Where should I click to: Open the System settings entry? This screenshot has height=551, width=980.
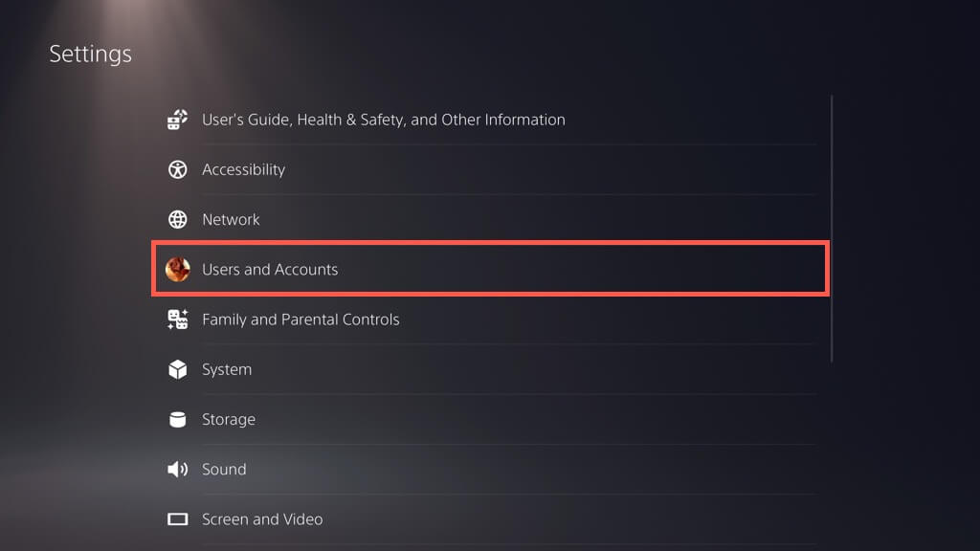(227, 369)
